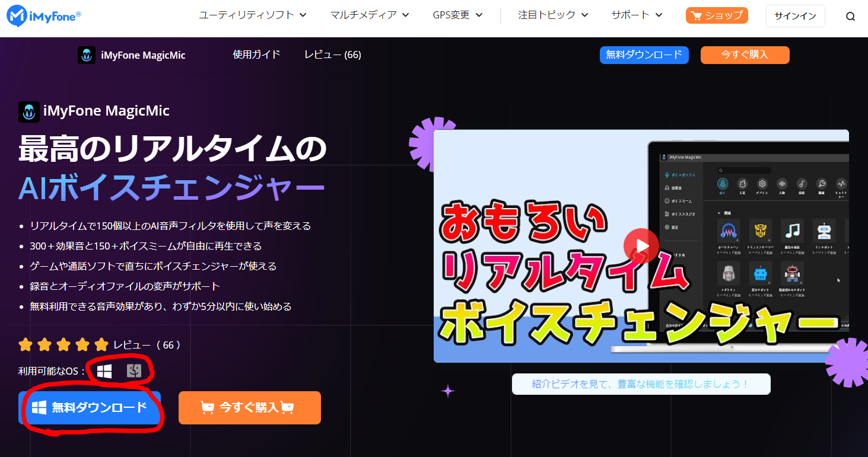Open 使用ガイド tab

[x=256, y=55]
